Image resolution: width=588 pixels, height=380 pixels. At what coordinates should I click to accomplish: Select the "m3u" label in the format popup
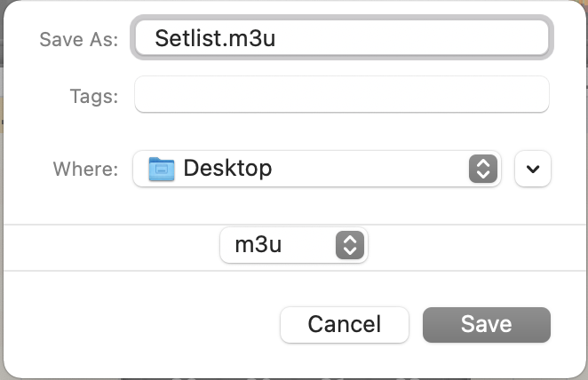coord(258,245)
